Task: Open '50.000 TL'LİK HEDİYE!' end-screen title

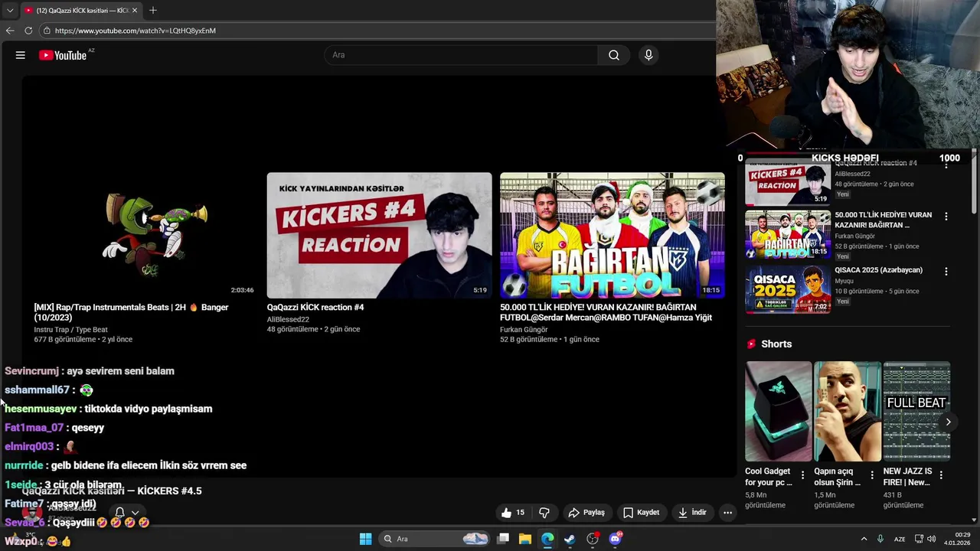Action: [x=606, y=312]
